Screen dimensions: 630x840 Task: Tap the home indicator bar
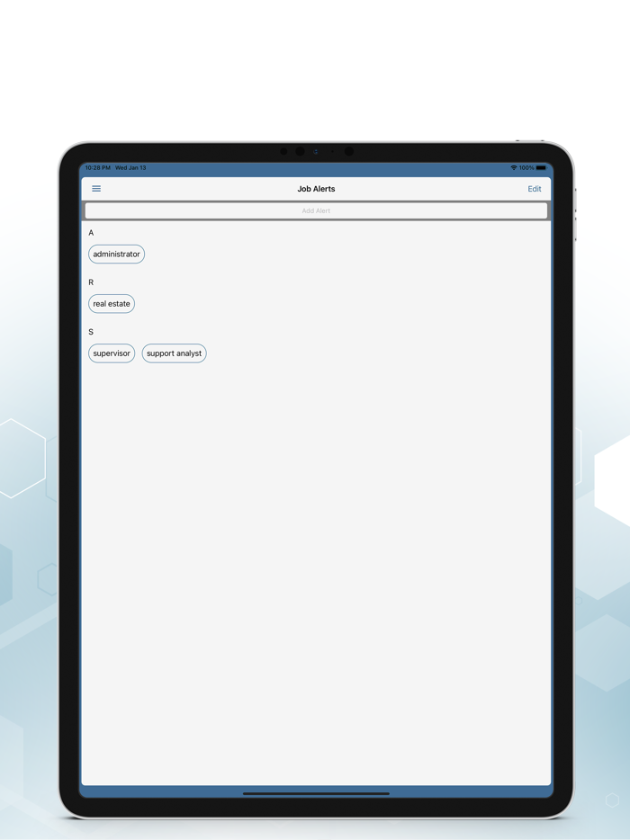click(316, 793)
